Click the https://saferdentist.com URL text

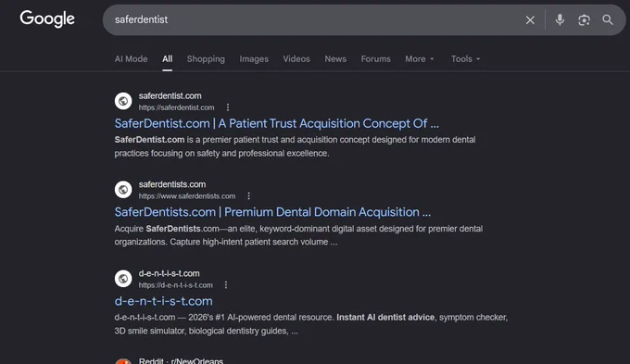tap(176, 107)
